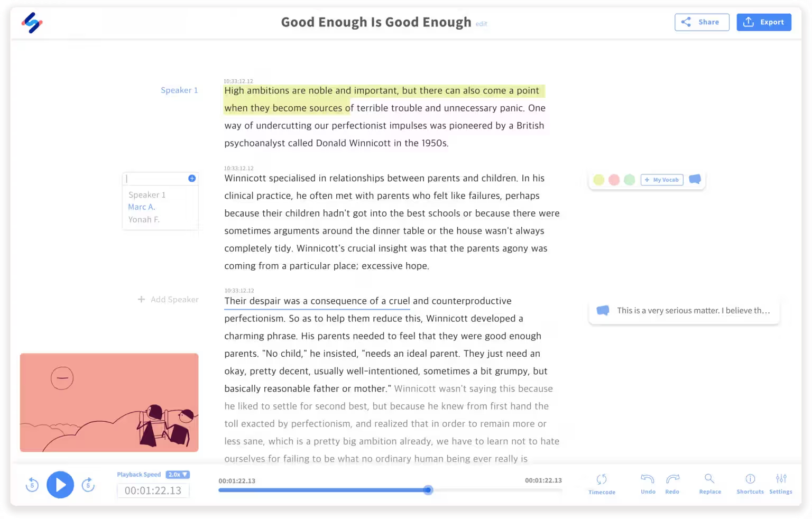Click edit next to the document title
The height and width of the screenshot is (519, 812).
[481, 24]
